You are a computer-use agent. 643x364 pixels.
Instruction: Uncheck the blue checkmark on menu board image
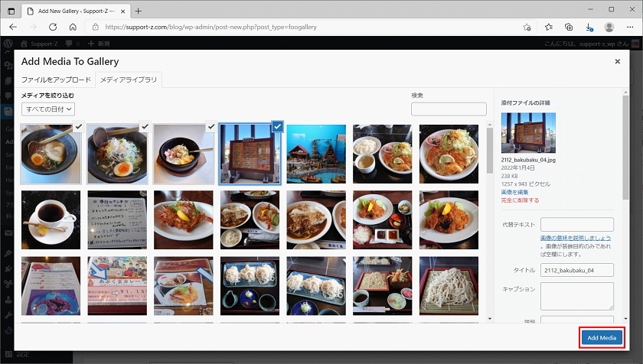click(x=277, y=128)
